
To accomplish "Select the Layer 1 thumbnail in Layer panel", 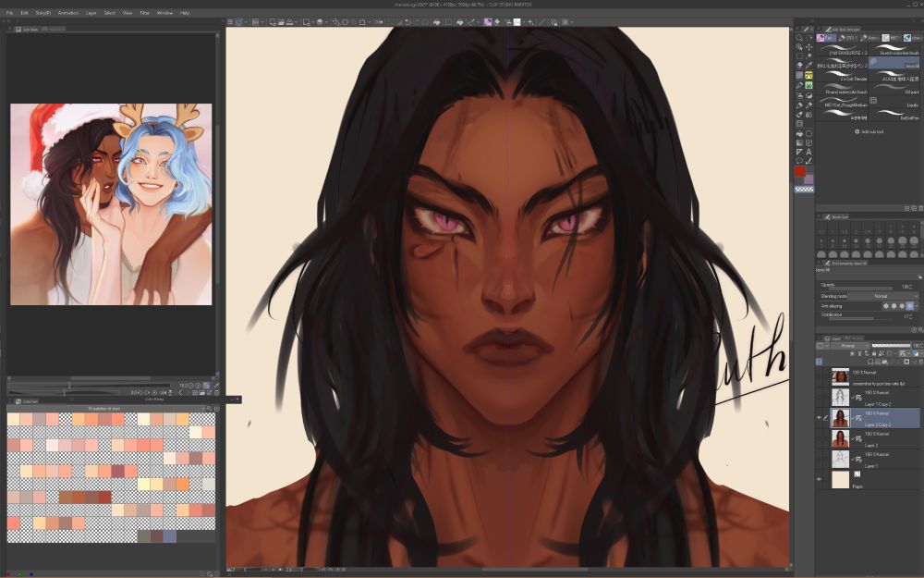I will [x=840, y=459].
